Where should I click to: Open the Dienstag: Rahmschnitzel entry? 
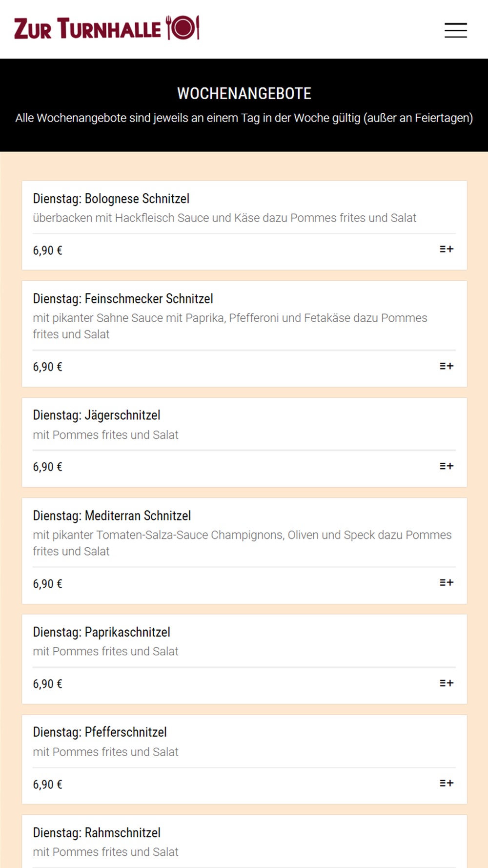97,832
